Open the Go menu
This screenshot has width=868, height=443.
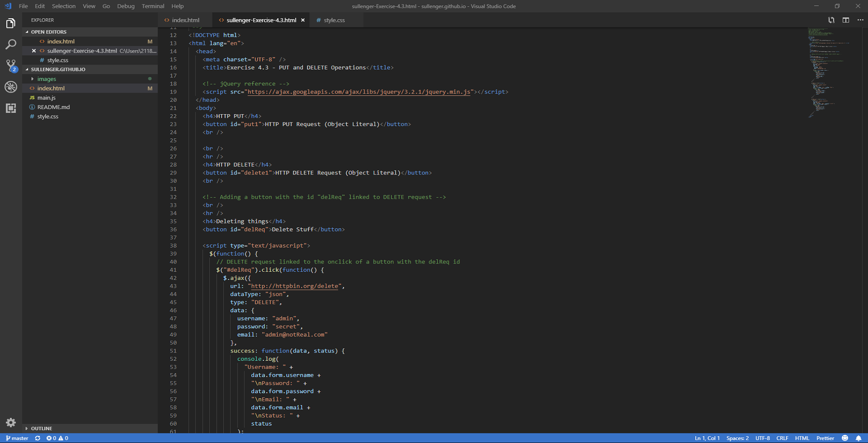coord(106,6)
